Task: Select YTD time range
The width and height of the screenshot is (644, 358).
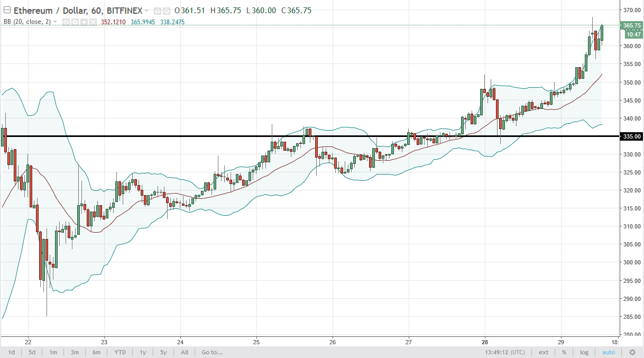Action: click(x=119, y=352)
